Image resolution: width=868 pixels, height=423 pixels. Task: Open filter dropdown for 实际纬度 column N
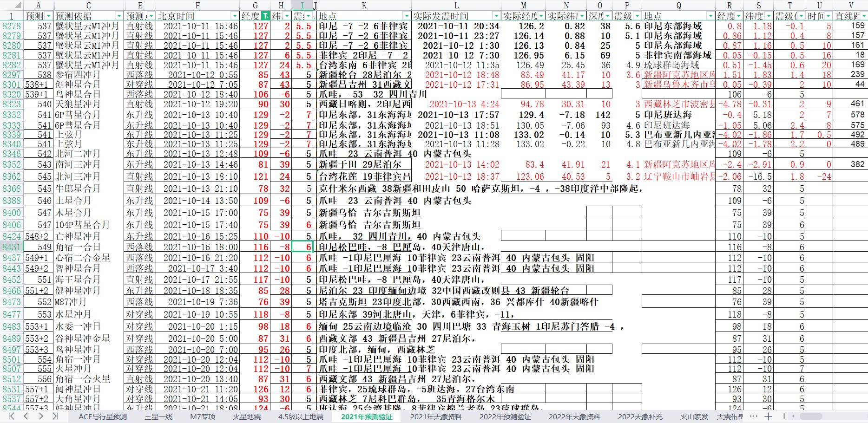[582, 16]
